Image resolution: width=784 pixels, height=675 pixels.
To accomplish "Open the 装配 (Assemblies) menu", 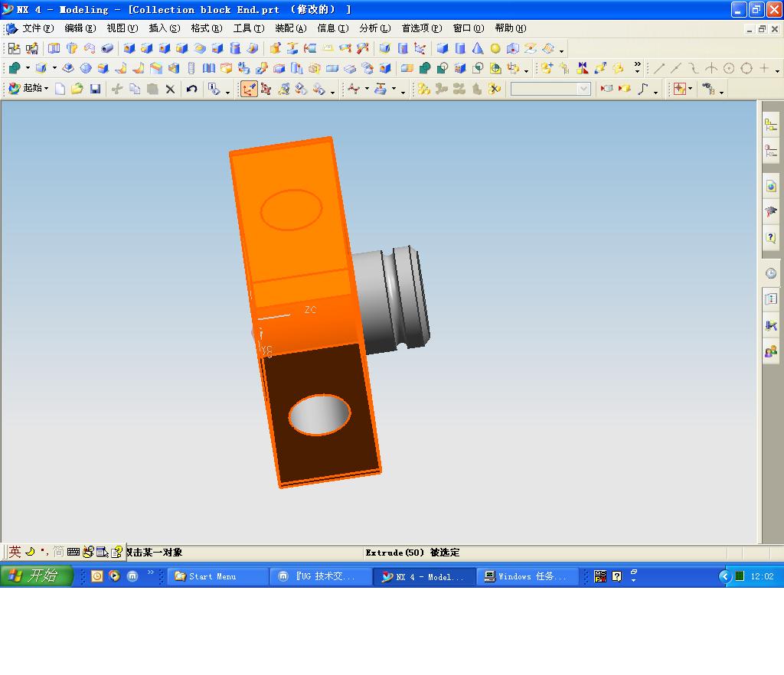I will [x=292, y=28].
